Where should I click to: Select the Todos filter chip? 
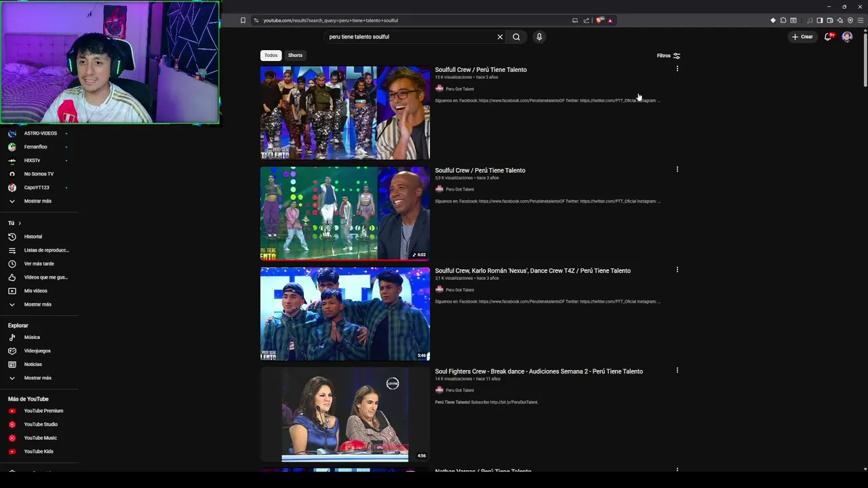271,56
